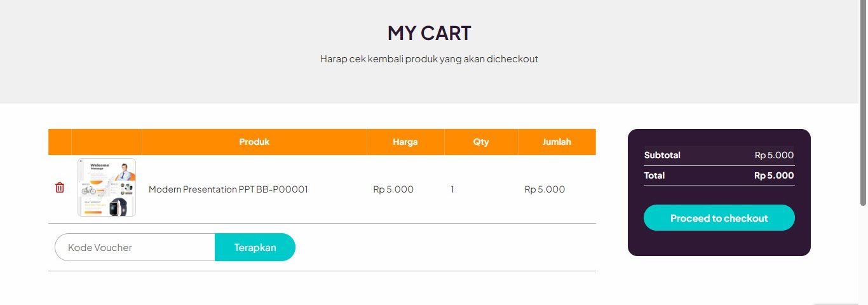Open the Modern Presentation product thumbnail

[107, 188]
